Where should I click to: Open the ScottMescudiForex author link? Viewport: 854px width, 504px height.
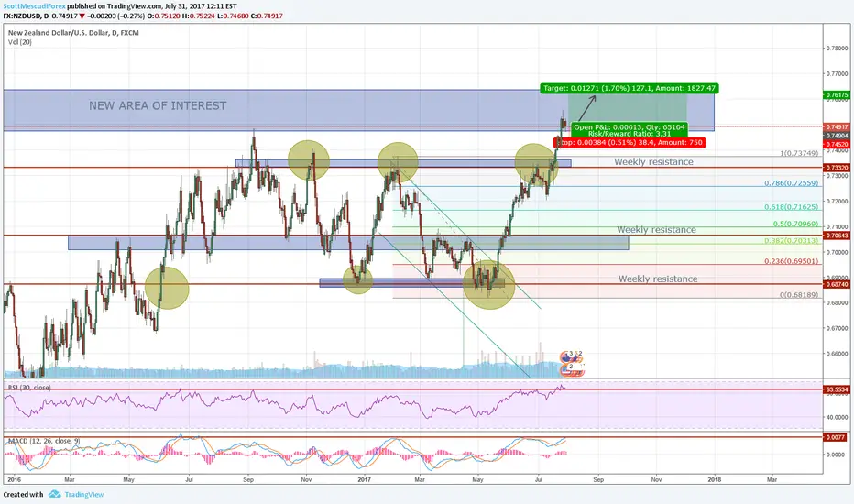(x=34, y=6)
